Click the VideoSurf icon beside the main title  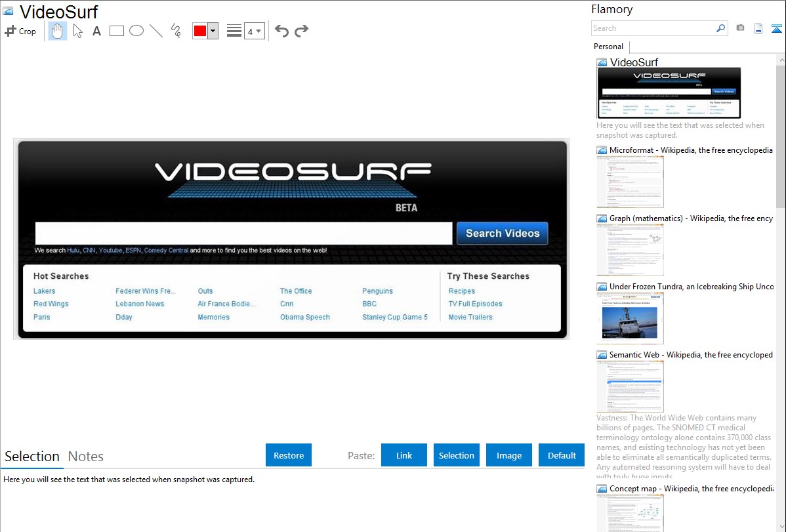[x=8, y=12]
